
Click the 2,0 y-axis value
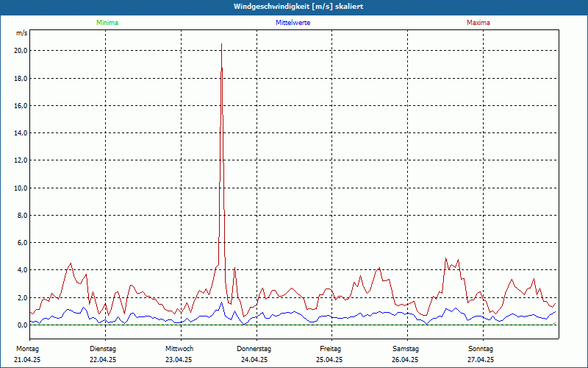click(x=22, y=298)
